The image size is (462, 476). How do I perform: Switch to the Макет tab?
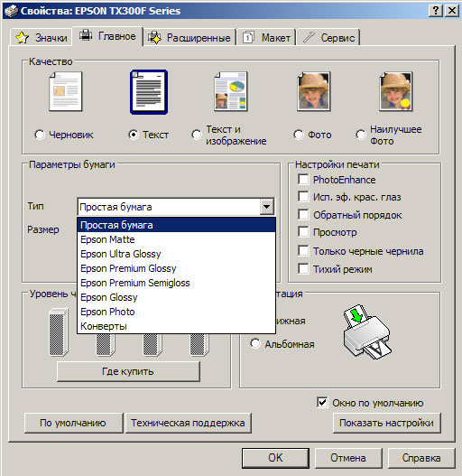click(x=267, y=38)
